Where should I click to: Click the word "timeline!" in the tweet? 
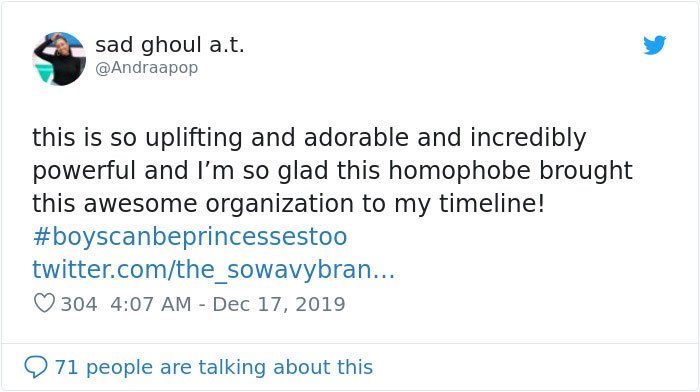[492, 204]
